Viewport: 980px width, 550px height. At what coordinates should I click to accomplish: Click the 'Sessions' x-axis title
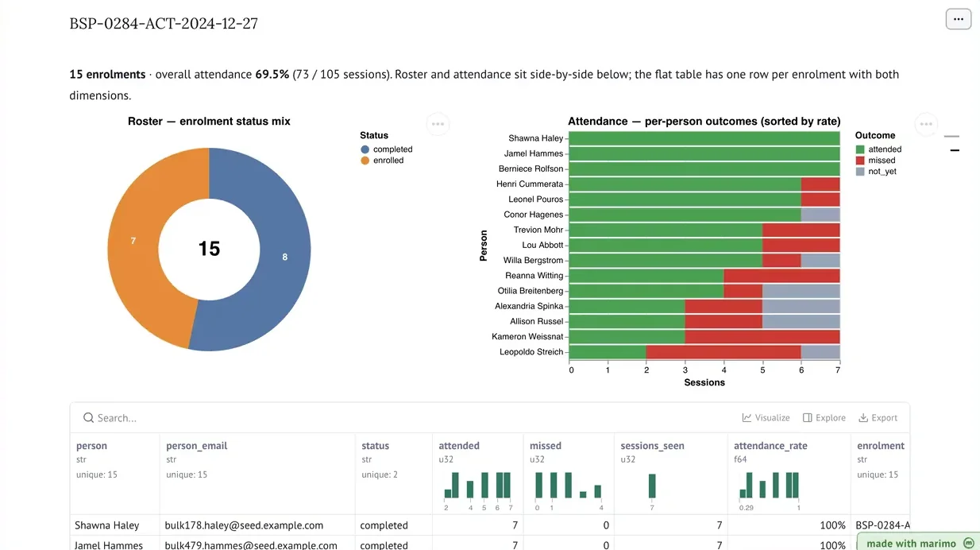pos(704,382)
